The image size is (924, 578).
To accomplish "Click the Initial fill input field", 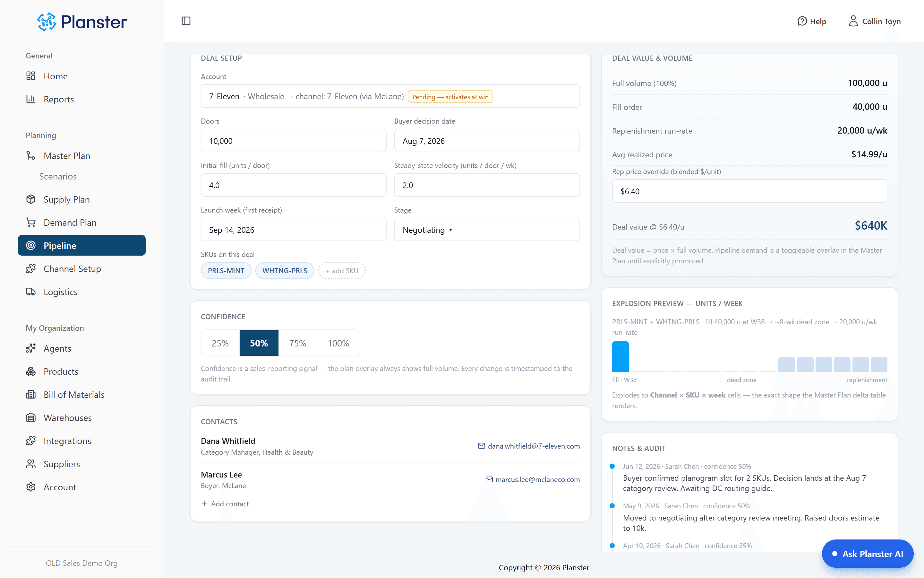I will tap(293, 185).
